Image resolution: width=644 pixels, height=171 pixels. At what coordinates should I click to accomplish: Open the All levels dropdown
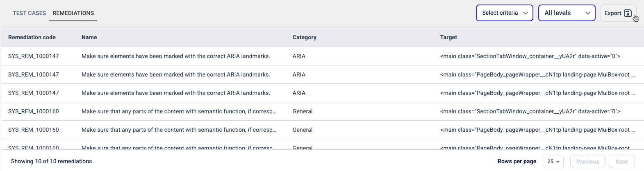(x=567, y=13)
